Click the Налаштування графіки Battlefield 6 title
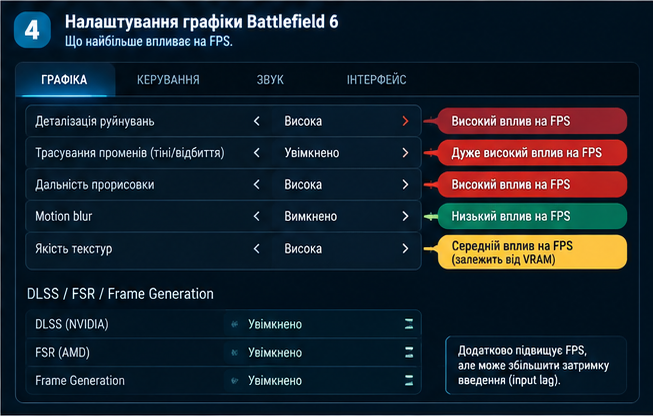Image resolution: width=653 pixels, height=416 pixels. pos(202,22)
